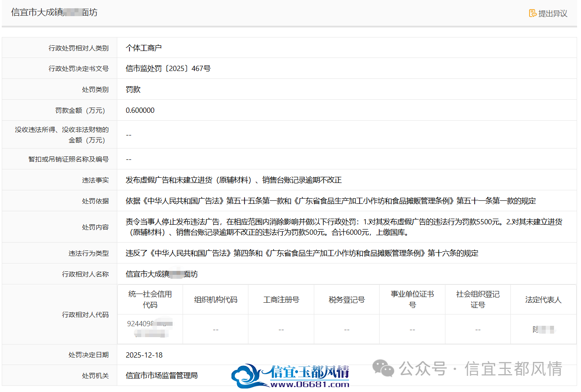Click the 行政处罚相对人类别 label
Viewport: 581px width, 392px height.
pyautogui.click(x=78, y=48)
